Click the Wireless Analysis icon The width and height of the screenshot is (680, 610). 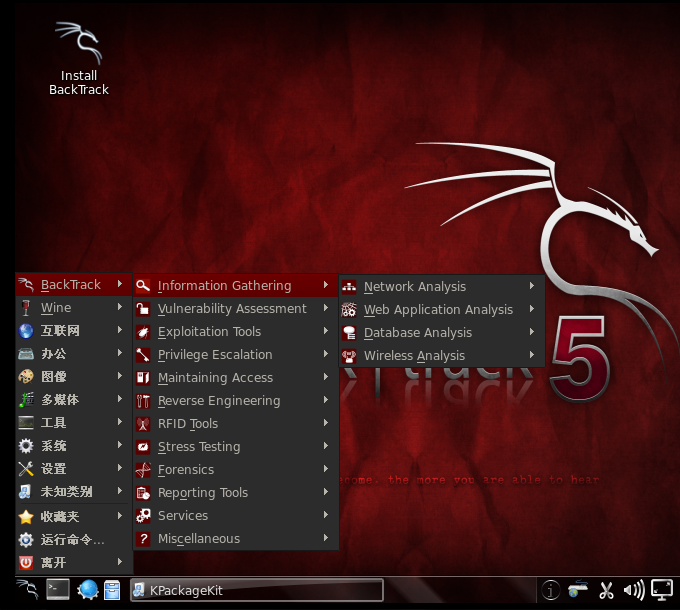(349, 356)
